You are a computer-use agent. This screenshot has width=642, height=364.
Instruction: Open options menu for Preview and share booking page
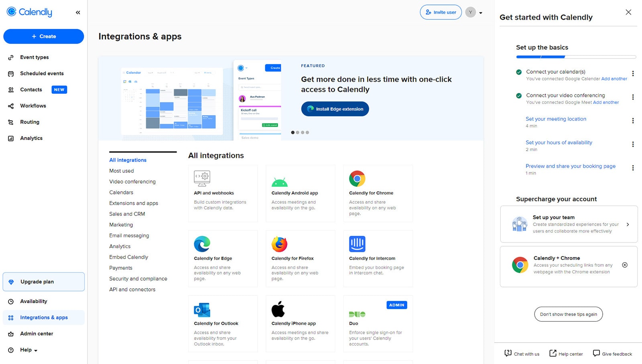tap(633, 168)
